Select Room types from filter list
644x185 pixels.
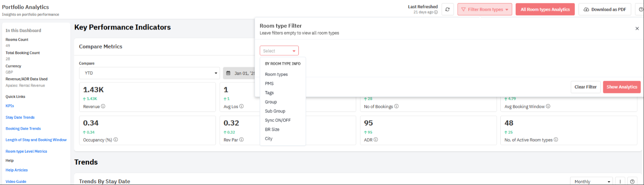pyautogui.click(x=276, y=74)
